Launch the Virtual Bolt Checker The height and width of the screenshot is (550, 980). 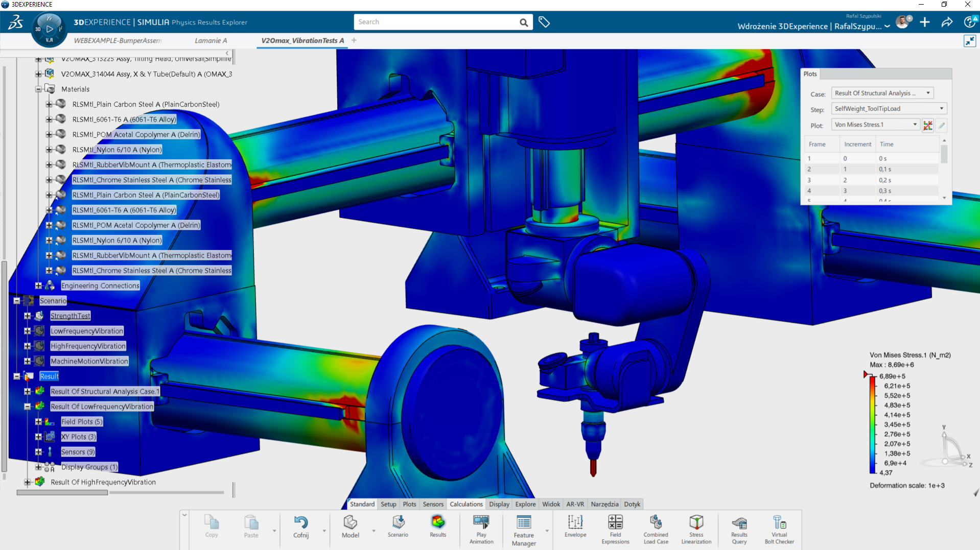(779, 529)
